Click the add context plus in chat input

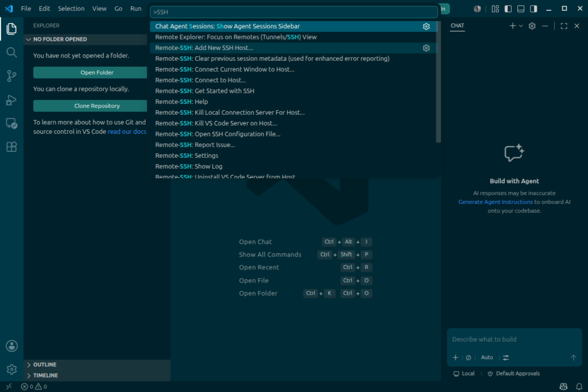tap(455, 358)
